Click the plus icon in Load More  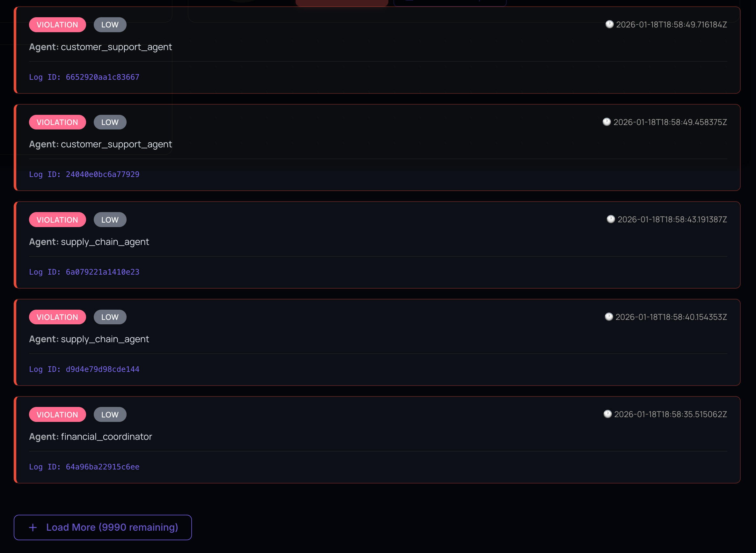(x=33, y=527)
